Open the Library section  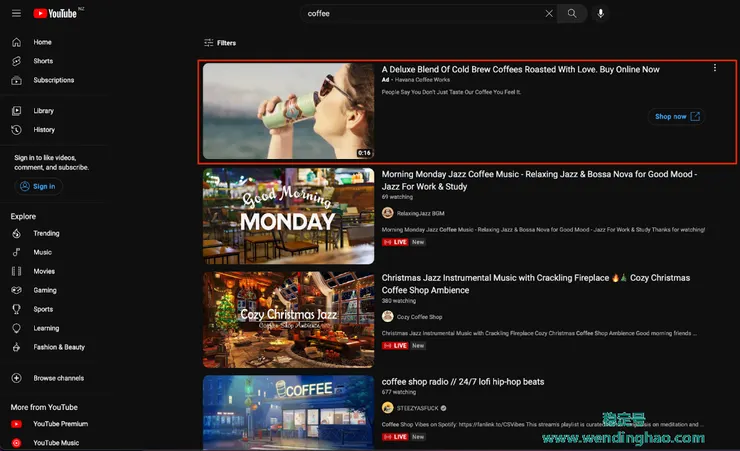click(45, 111)
